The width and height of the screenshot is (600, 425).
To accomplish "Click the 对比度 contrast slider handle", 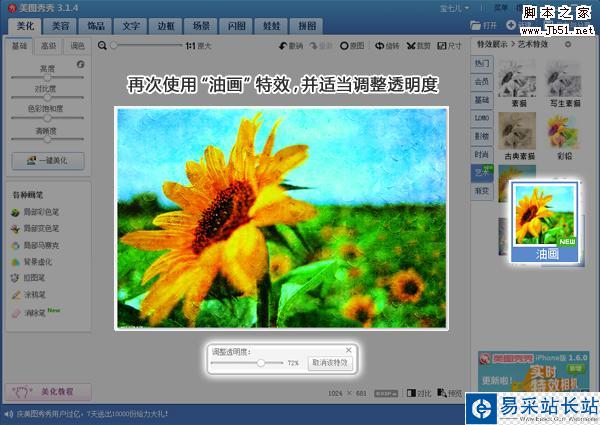I will [47, 98].
